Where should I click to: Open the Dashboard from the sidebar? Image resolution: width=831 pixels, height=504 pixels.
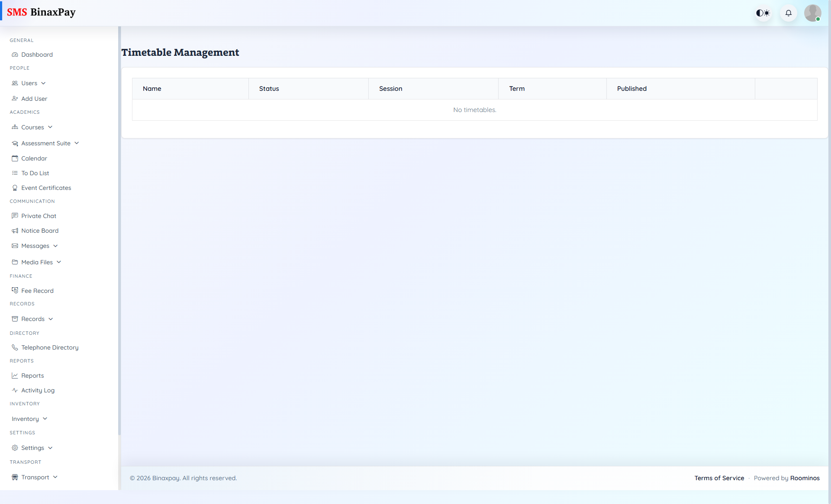(37, 55)
